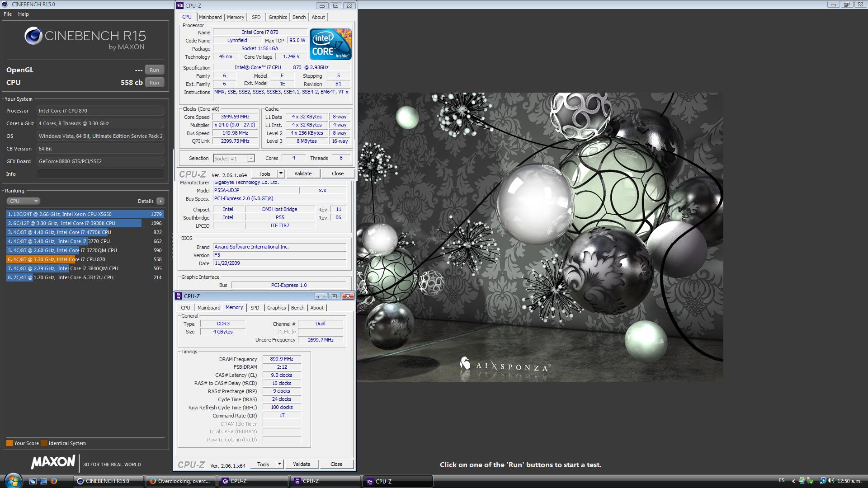Open the CPU ranking type dropdown

(x=24, y=201)
